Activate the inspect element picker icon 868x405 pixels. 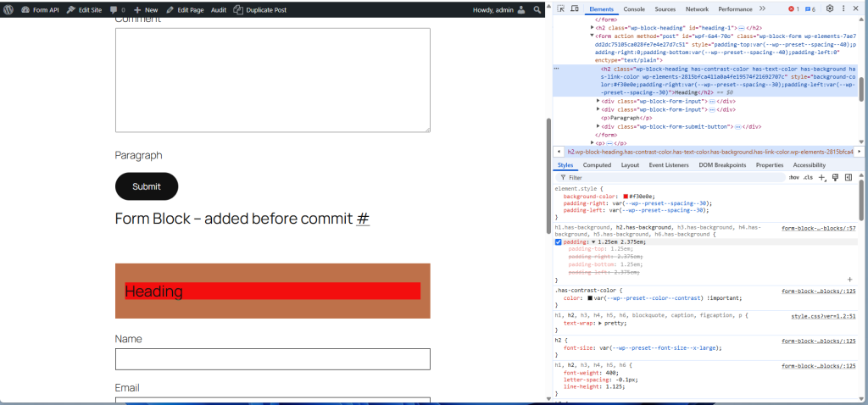tap(561, 8)
